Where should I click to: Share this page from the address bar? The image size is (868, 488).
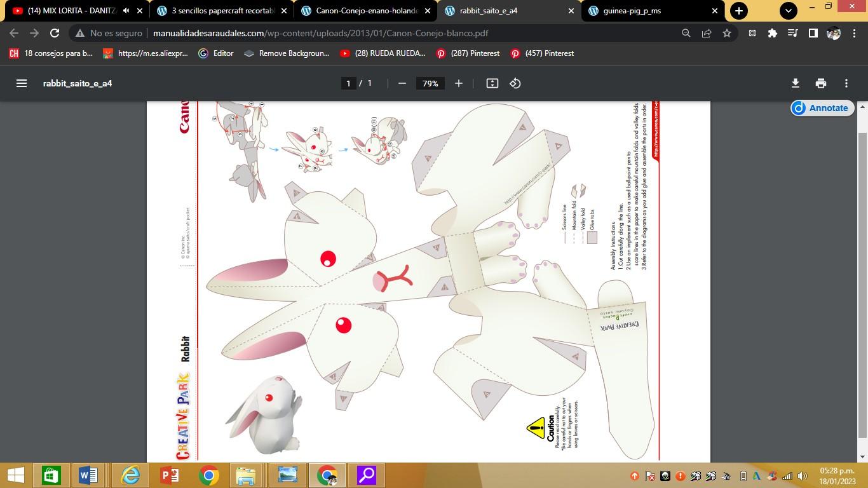706,33
